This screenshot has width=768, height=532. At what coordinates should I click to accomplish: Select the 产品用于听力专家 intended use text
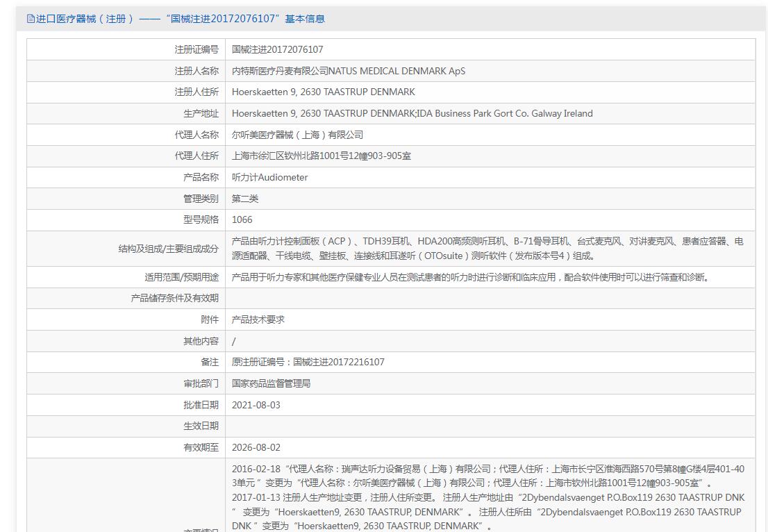pyautogui.click(x=470, y=277)
